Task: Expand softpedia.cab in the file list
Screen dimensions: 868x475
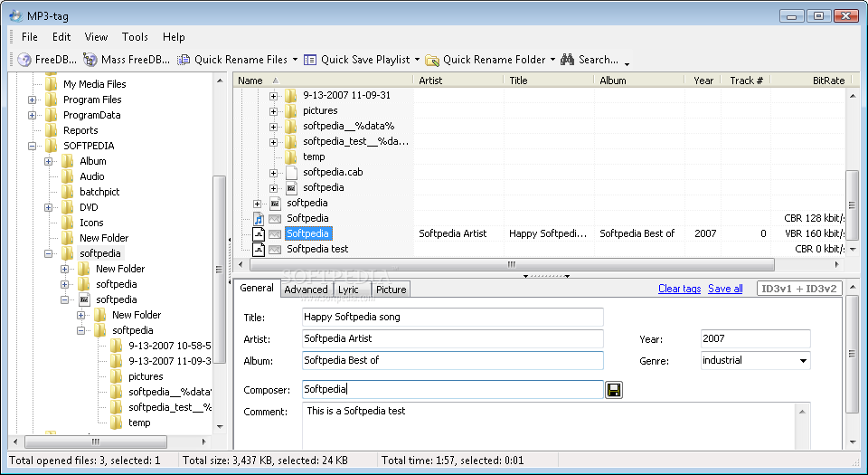Action: pos(273,173)
